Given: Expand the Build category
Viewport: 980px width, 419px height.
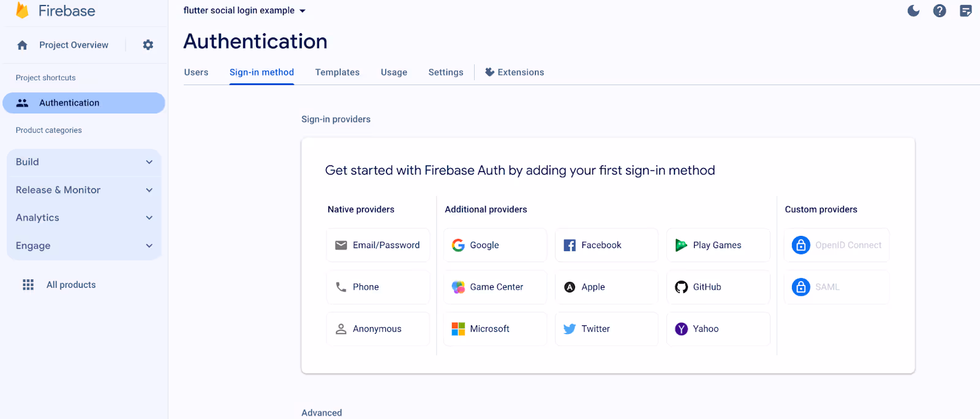Looking at the screenshot, I should click(84, 162).
